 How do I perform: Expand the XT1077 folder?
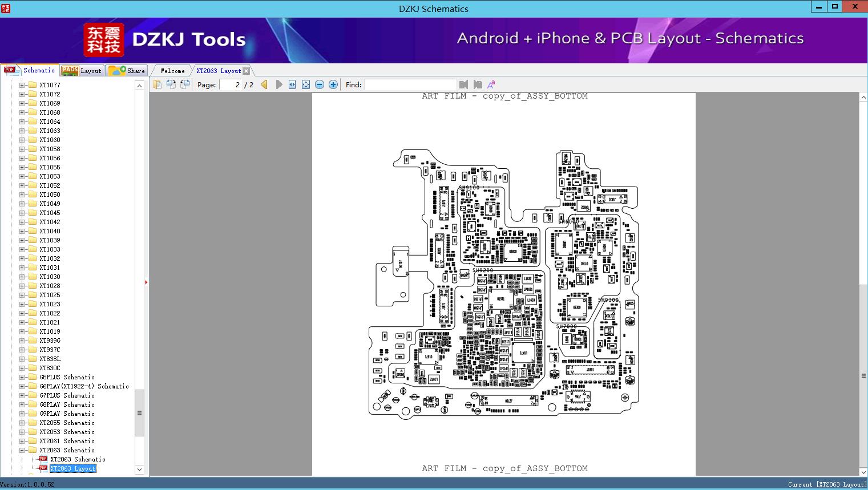click(22, 85)
